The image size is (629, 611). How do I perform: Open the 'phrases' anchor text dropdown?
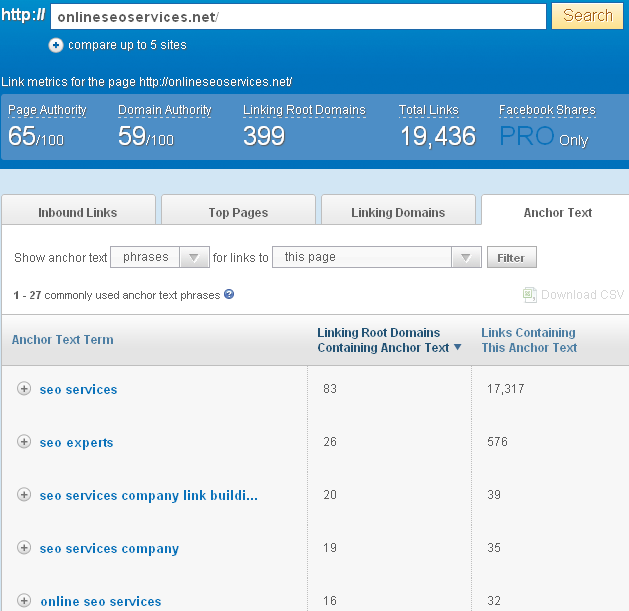[x=160, y=257]
